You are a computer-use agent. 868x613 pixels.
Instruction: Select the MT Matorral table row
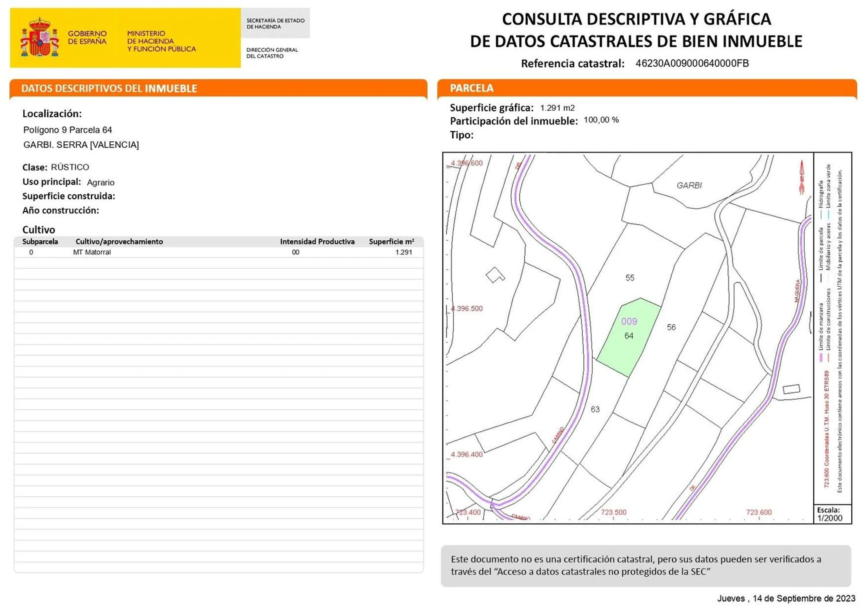[219, 252]
